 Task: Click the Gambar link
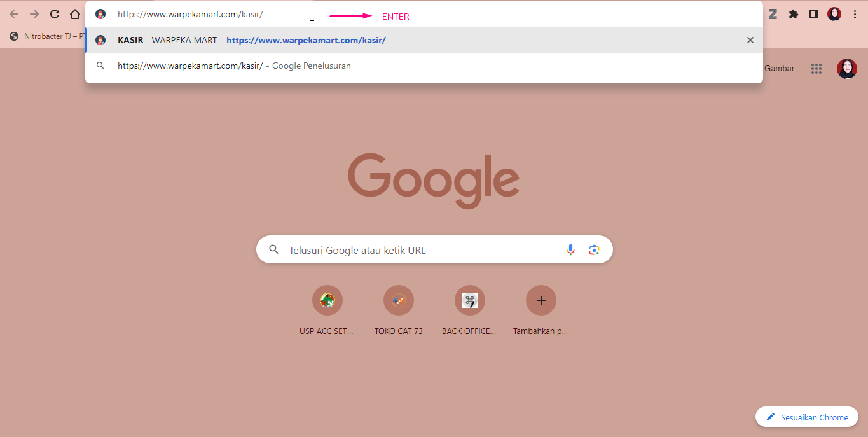[779, 68]
